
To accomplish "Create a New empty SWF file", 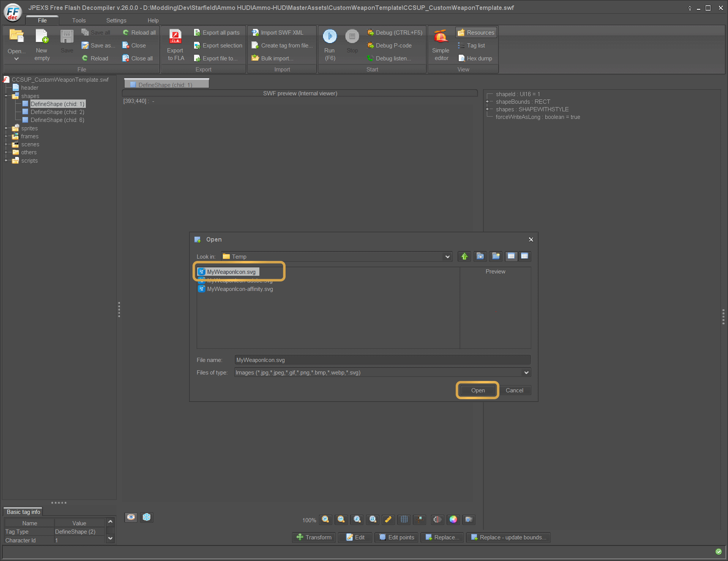I will (42, 45).
